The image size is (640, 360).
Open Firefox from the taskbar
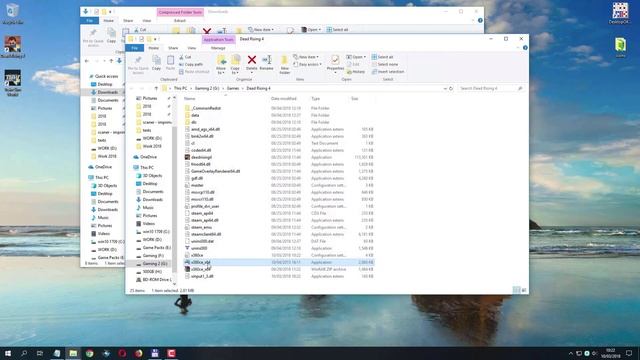coord(138,353)
